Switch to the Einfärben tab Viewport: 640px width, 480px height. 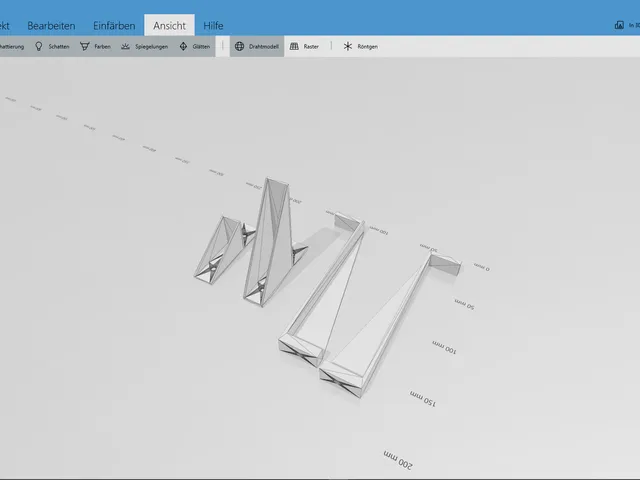114,26
